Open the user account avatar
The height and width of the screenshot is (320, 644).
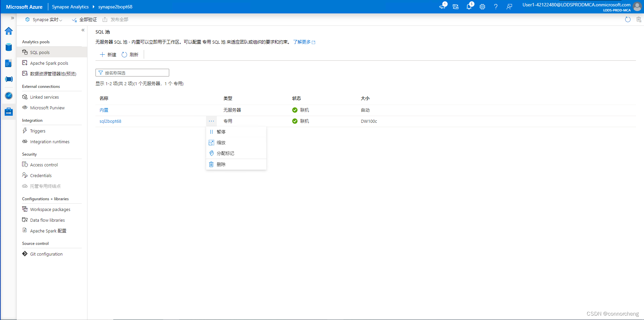637,7
